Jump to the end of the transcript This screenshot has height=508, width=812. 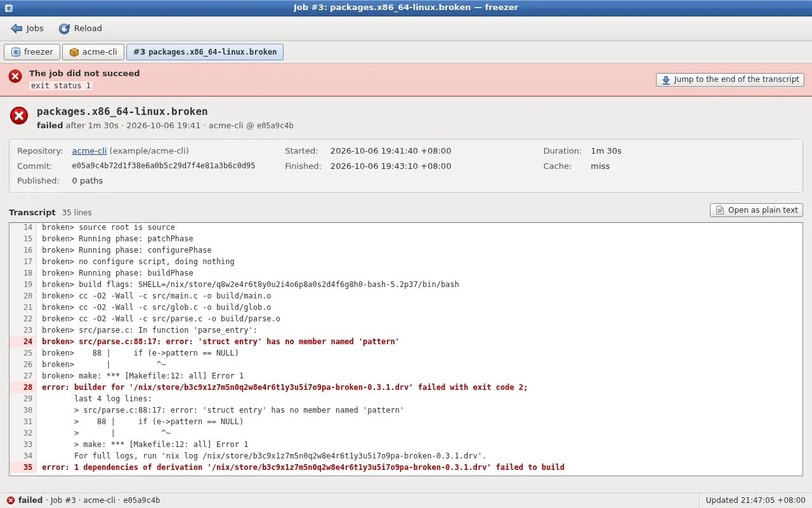click(x=730, y=80)
